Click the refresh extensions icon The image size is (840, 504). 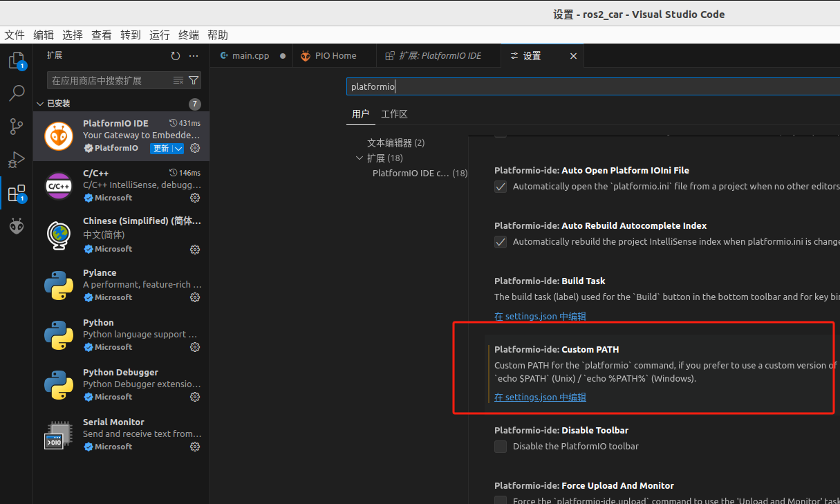(175, 55)
